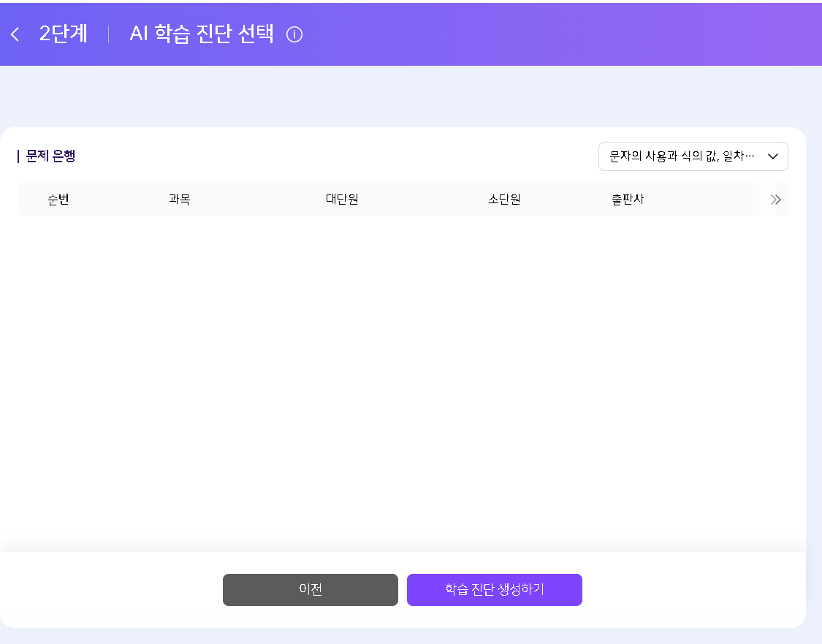This screenshot has width=822, height=644.
Task: Click the 과목 column header
Action: click(x=179, y=200)
